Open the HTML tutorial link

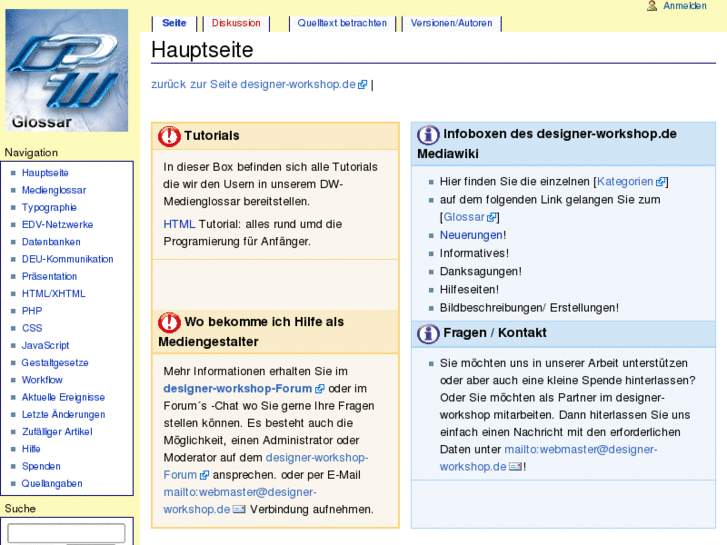[x=179, y=224]
